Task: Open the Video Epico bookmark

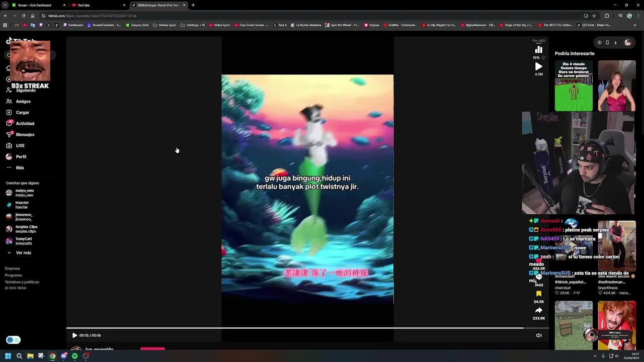Action: tap(219, 25)
